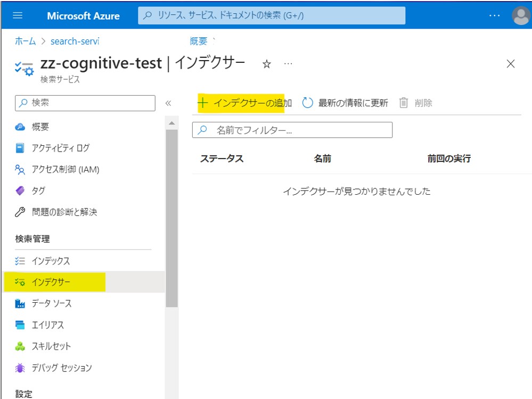Go to ホーム breadcrumb link

(x=25, y=41)
